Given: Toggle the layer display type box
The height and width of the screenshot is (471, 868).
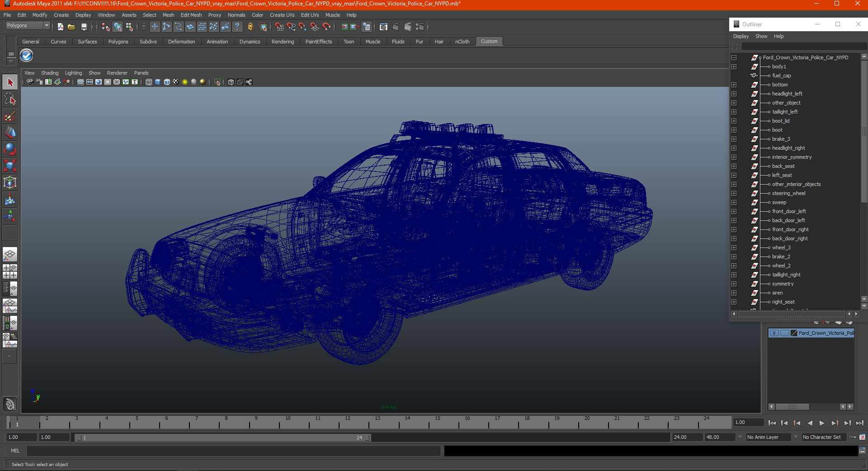Looking at the screenshot, I should [784, 333].
